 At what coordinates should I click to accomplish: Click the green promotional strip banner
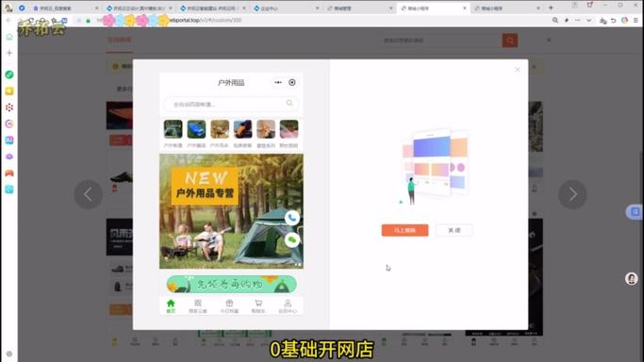231,284
